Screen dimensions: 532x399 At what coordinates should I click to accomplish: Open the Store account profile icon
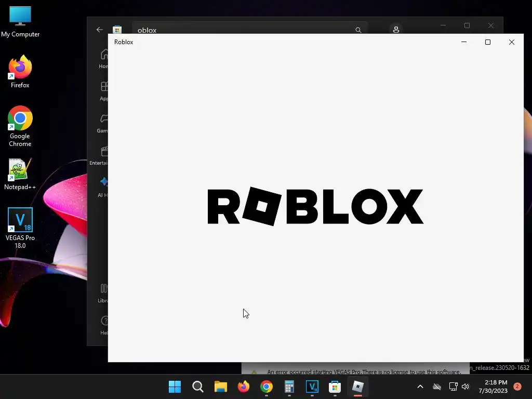pos(396,30)
